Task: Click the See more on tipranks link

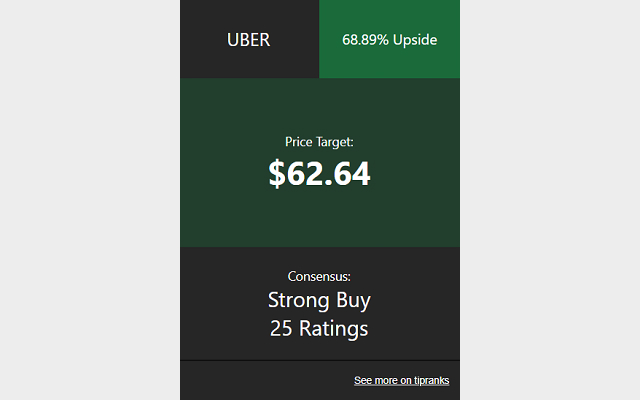Action: tap(402, 380)
